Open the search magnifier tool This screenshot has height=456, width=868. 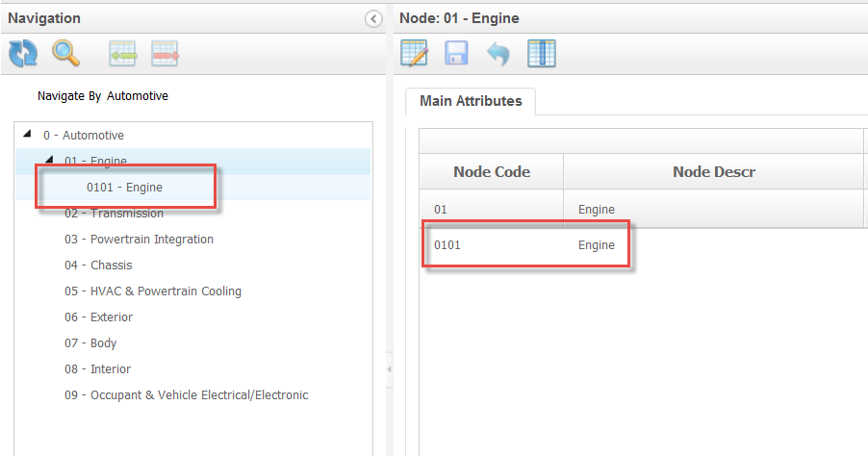coord(65,54)
